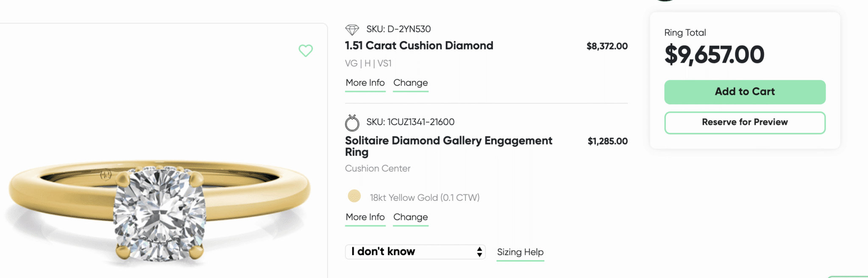The height and width of the screenshot is (278, 868).
Task: Click the Solitaire Diamond Gallery Engagement Ring title
Action: click(448, 146)
